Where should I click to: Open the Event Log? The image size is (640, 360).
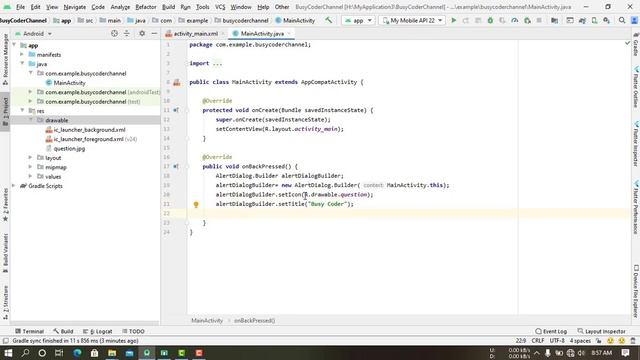[x=551, y=331]
